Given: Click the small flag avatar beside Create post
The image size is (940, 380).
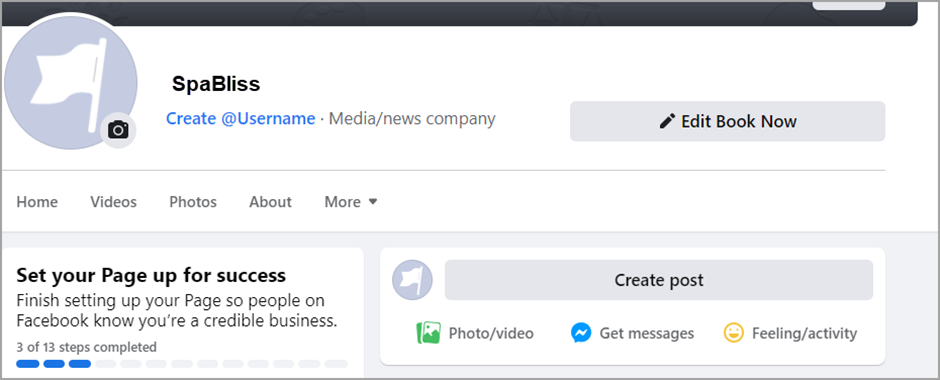Looking at the screenshot, I should point(412,280).
